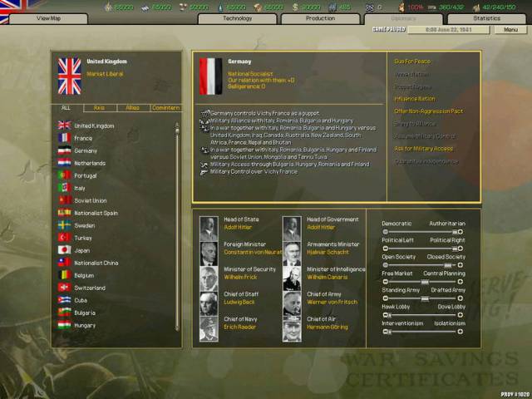This screenshot has width=532, height=399.
Task: Choose the Sweden flag in the list
Action: 64,225
